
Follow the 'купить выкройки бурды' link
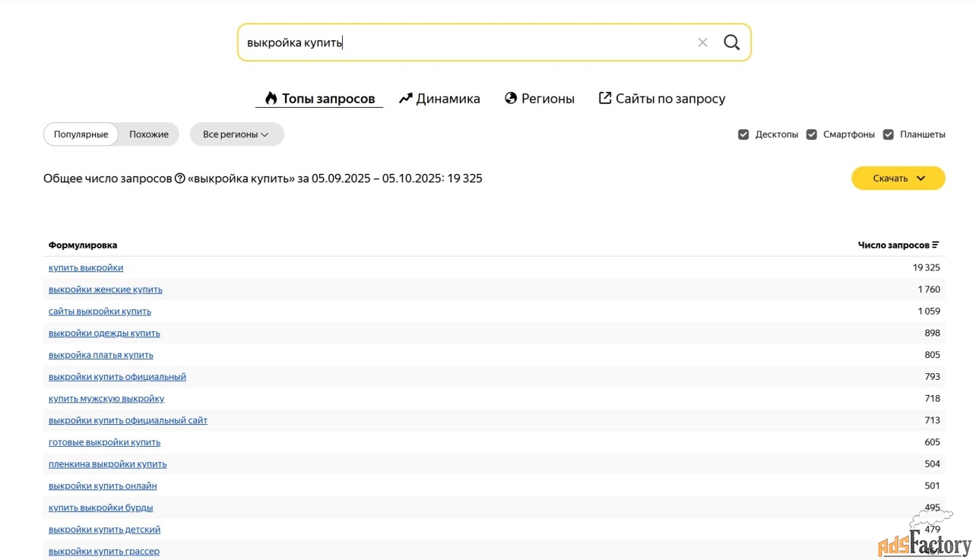point(101,508)
